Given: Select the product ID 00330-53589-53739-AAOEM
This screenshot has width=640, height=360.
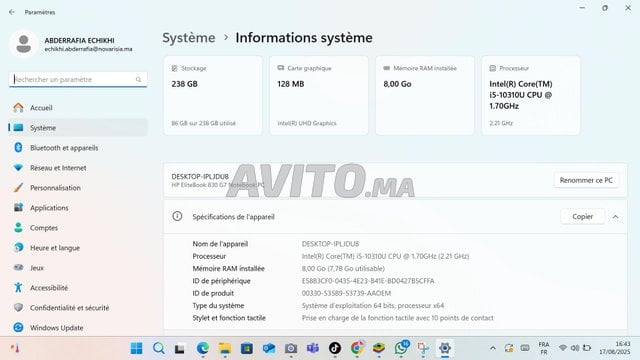Looking at the screenshot, I should pos(346,293).
